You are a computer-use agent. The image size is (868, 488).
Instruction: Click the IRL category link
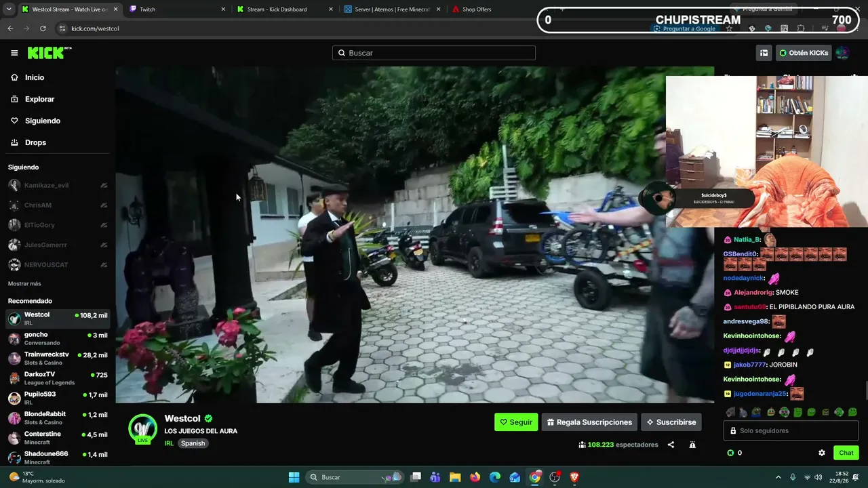pos(169,443)
